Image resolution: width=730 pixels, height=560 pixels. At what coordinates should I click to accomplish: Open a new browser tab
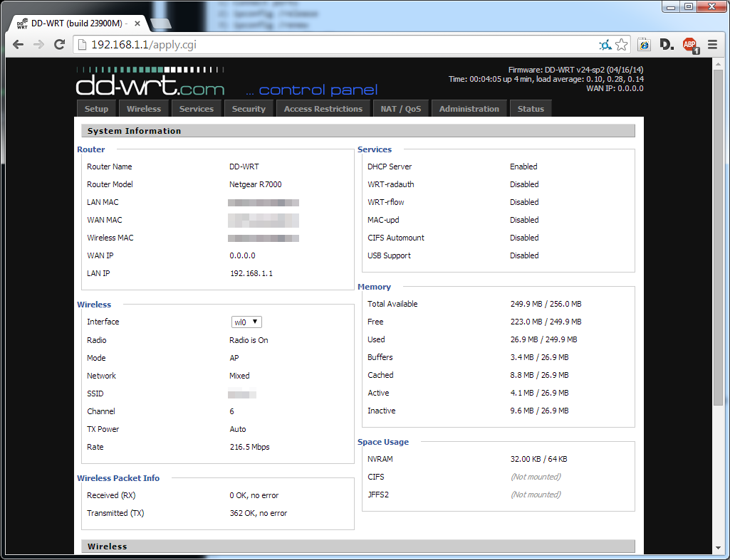pyautogui.click(x=160, y=22)
